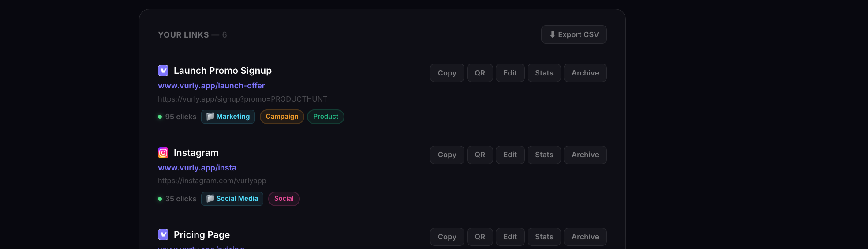Image resolution: width=868 pixels, height=249 pixels.
Task: Copy the Instagram short link
Action: [447, 155]
